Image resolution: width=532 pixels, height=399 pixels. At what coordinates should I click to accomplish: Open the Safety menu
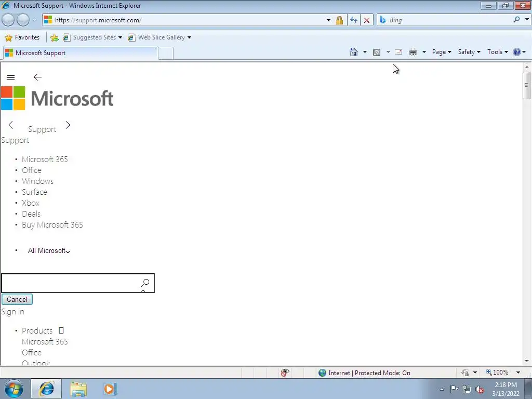click(469, 52)
